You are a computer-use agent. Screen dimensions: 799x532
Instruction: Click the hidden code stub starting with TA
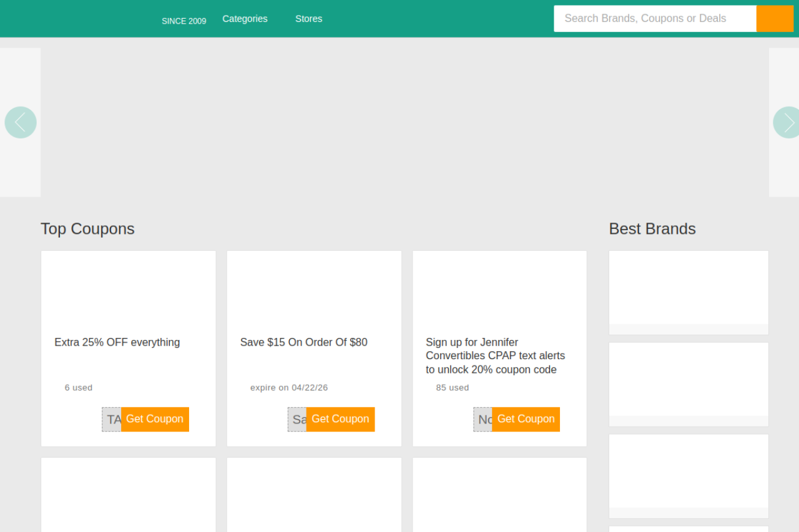pos(112,419)
